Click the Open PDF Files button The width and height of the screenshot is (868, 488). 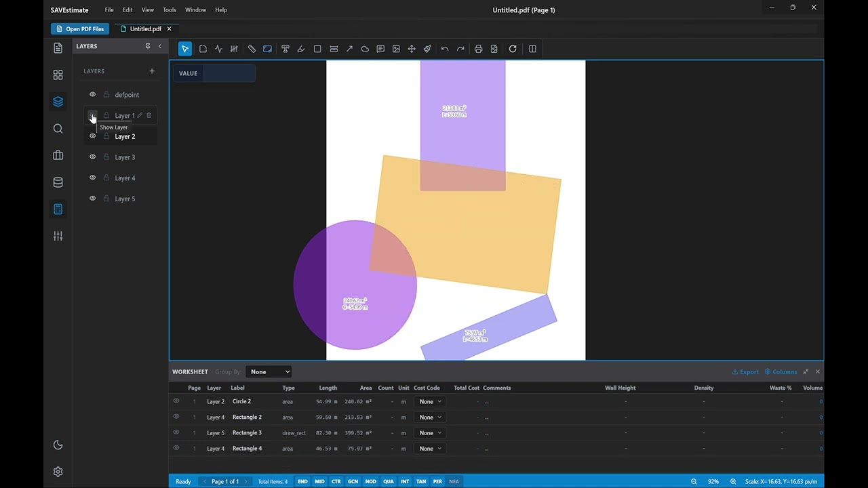(x=80, y=29)
